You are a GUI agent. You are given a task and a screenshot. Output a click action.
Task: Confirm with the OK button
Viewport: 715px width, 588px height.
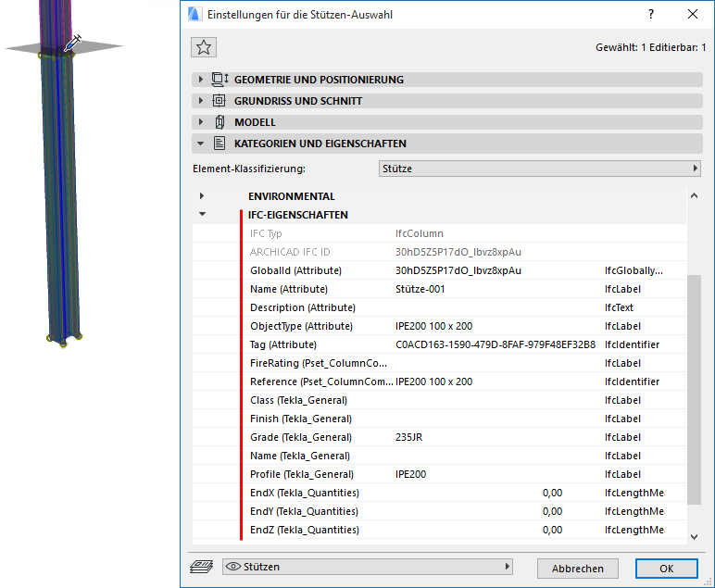coord(666,569)
